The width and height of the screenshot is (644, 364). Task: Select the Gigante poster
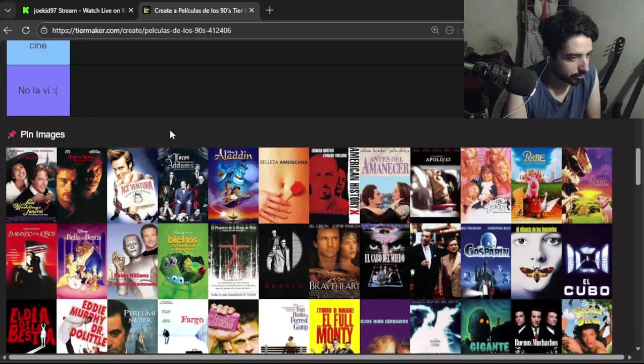pyautogui.click(x=486, y=327)
